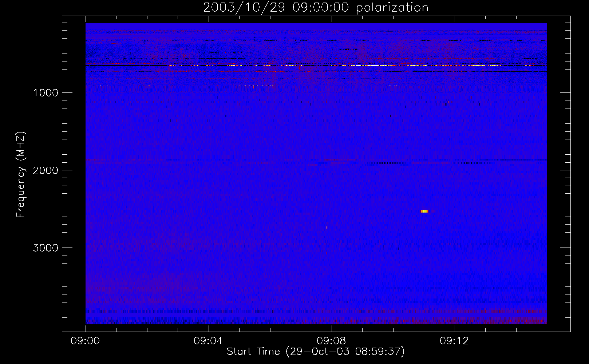
Task: Click the 09:00 time tick label
Action: pyautogui.click(x=86, y=341)
